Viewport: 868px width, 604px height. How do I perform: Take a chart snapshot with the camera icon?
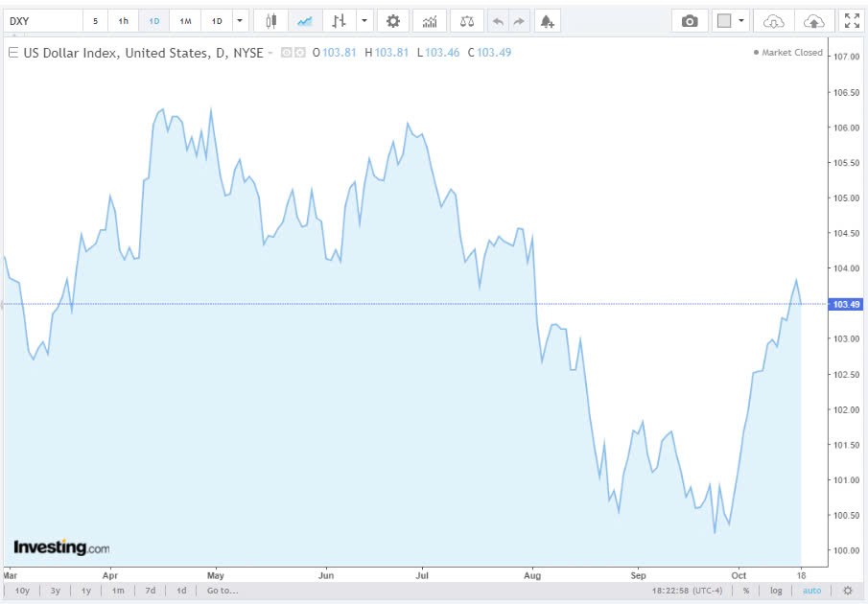coord(691,20)
